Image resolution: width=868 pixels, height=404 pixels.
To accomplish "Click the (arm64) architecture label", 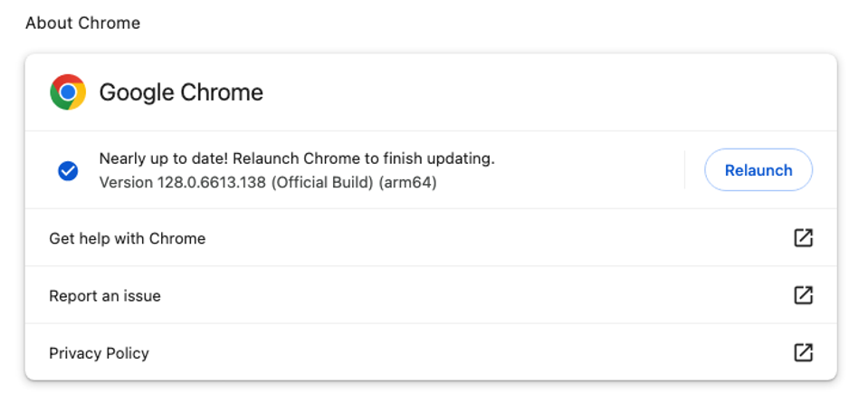I will coord(408,182).
